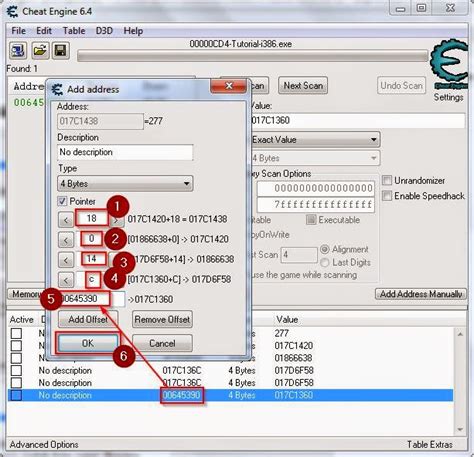
Task: Click Add Address Manually button
Action: (421, 294)
